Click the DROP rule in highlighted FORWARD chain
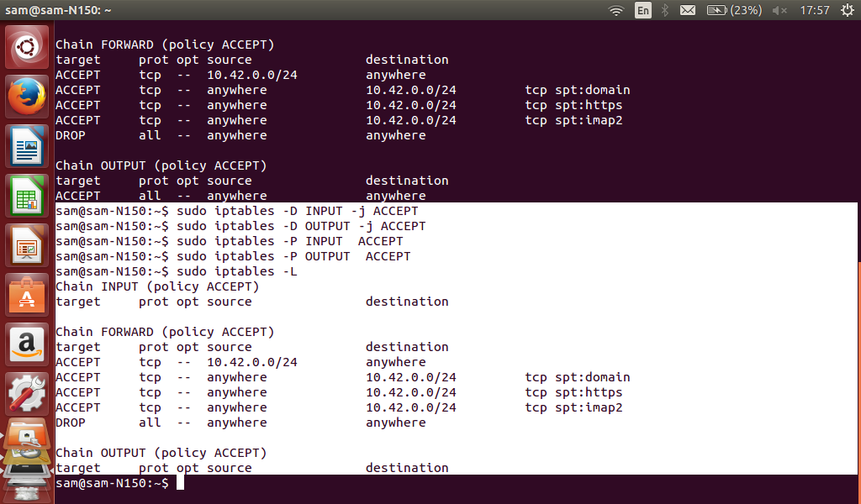861x504 pixels. [240, 423]
